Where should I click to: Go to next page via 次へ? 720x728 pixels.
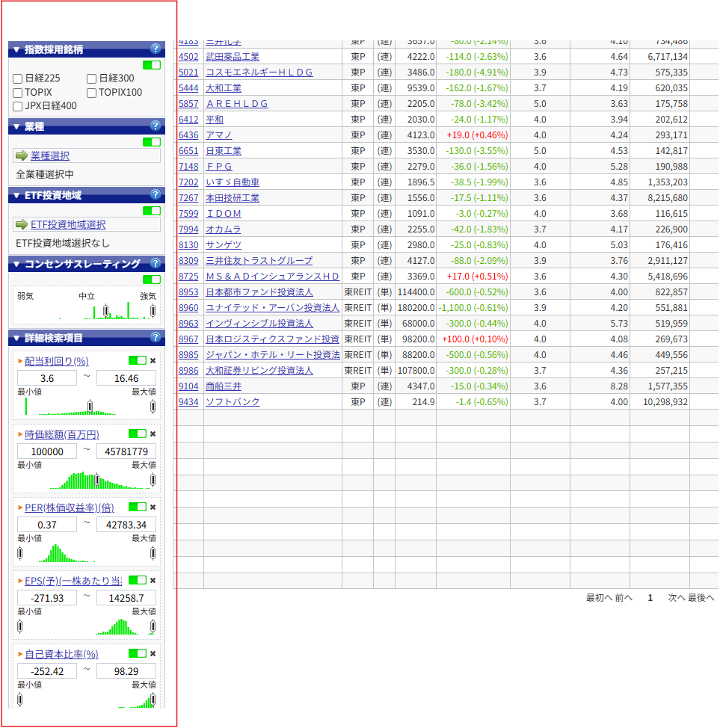point(676,598)
